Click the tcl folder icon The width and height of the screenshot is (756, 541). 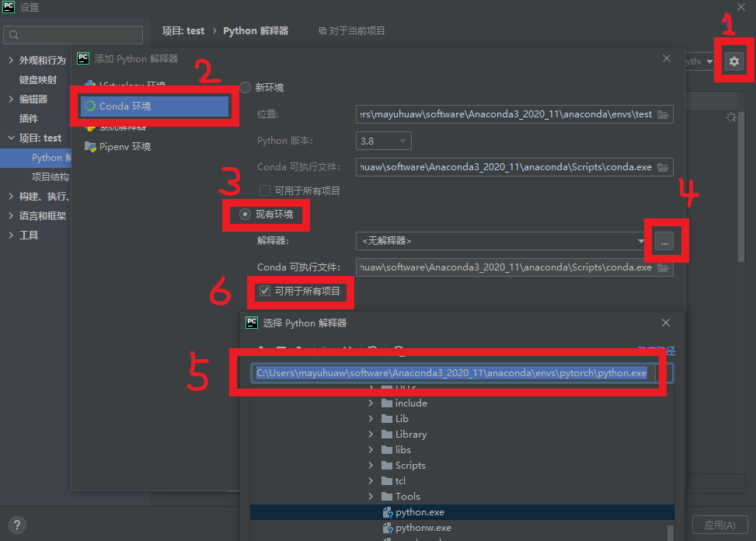click(387, 480)
